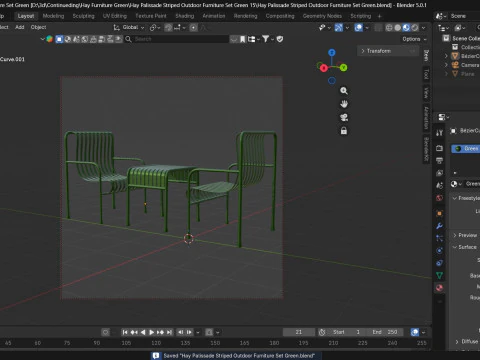Screen dimensions: 480x360
Task: Open the Global transform orientation dropdown
Action: point(129,27)
